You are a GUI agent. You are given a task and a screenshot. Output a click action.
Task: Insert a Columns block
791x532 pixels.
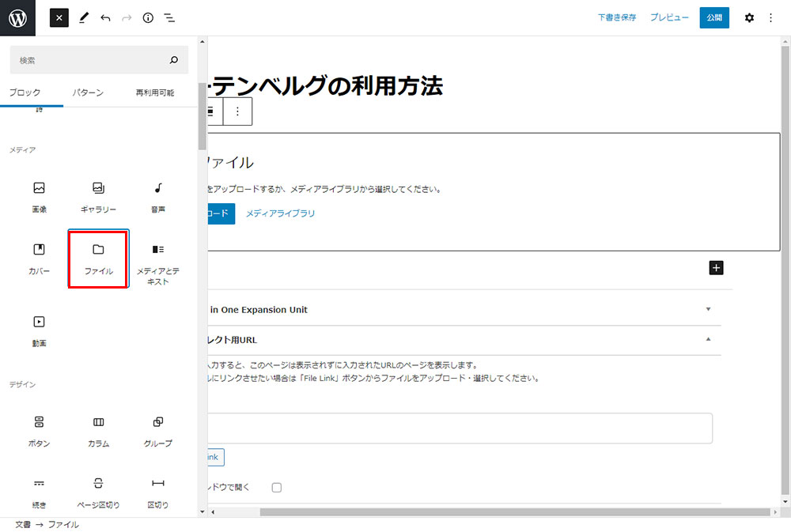[x=98, y=430]
